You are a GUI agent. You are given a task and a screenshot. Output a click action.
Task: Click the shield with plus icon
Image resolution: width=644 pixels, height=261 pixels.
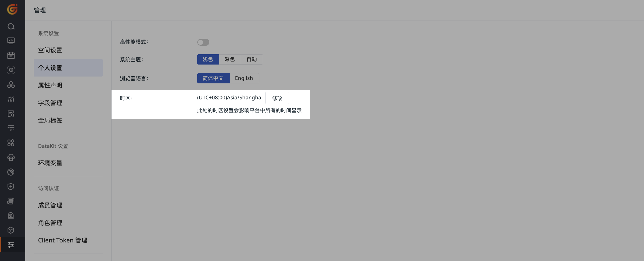(11, 186)
